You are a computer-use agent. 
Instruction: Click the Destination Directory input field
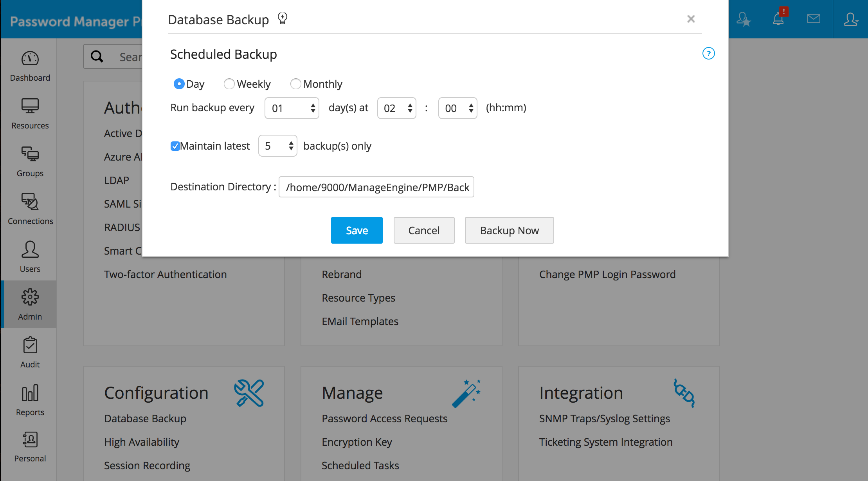[x=376, y=187]
